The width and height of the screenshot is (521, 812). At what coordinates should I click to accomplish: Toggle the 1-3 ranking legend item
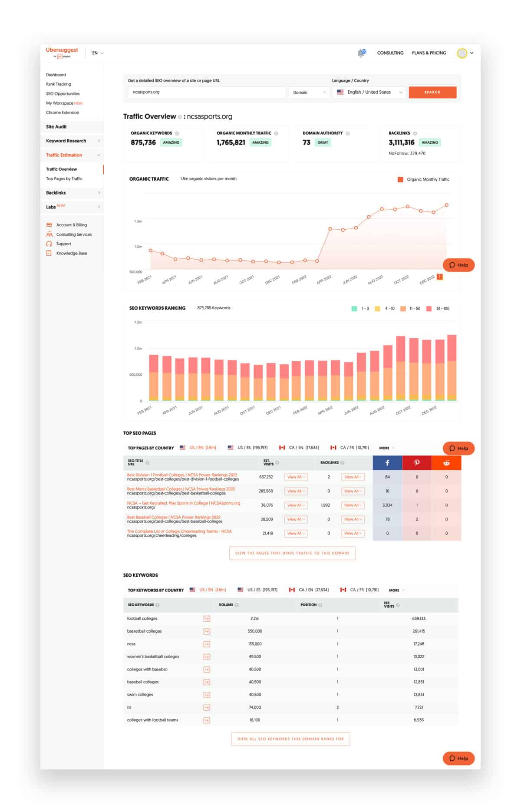point(360,309)
